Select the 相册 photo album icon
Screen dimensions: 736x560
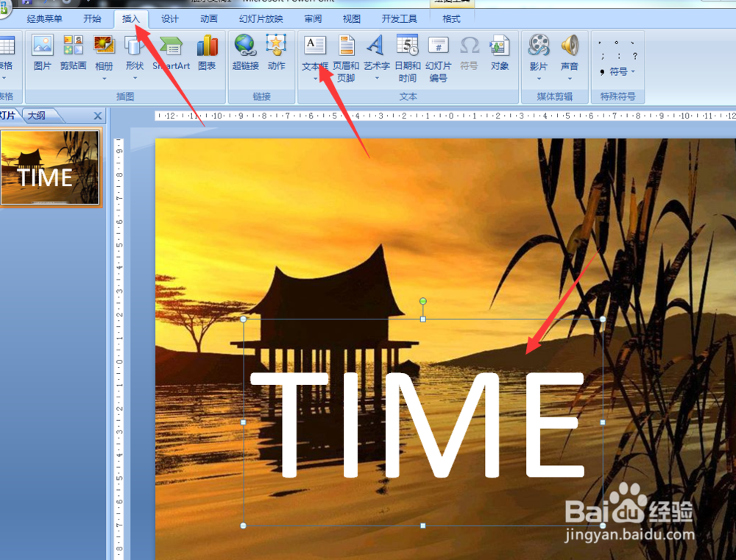104,45
